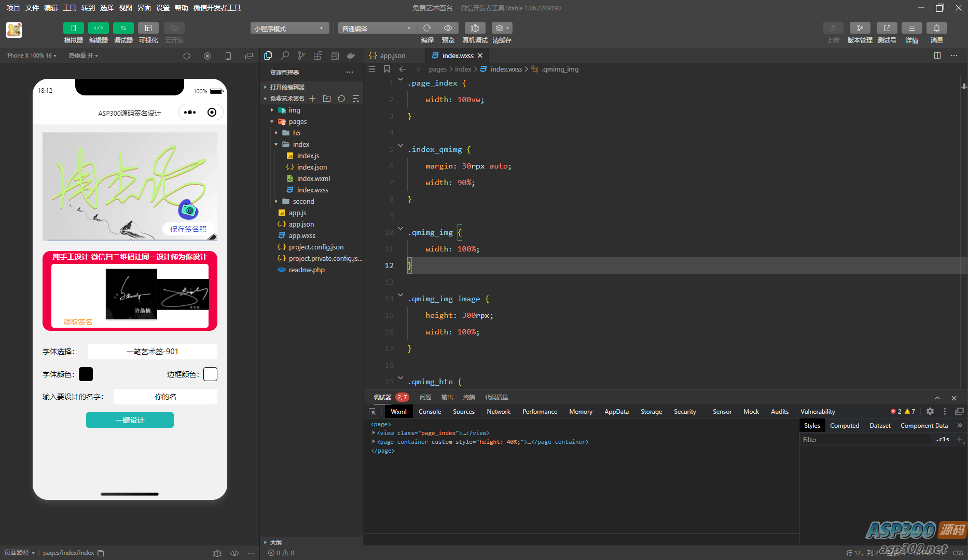Open the extensions panel icon

click(318, 55)
